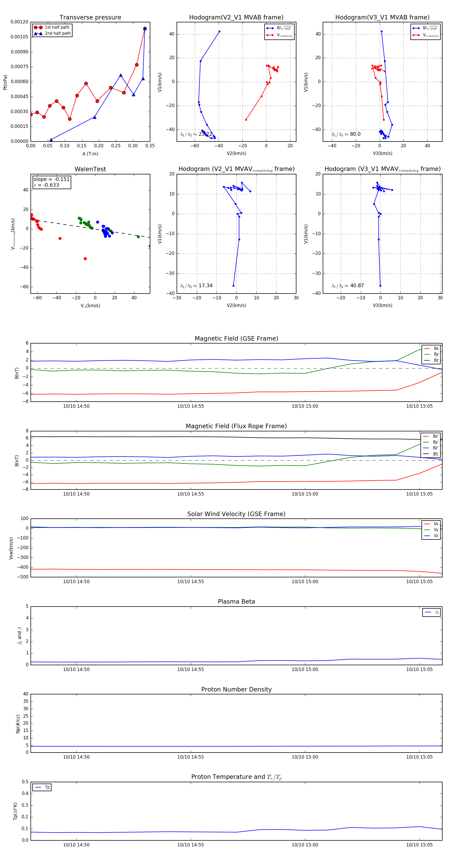
Task: Click the '10/10 14:55' tick in GSE field plot
Action: pos(191,406)
